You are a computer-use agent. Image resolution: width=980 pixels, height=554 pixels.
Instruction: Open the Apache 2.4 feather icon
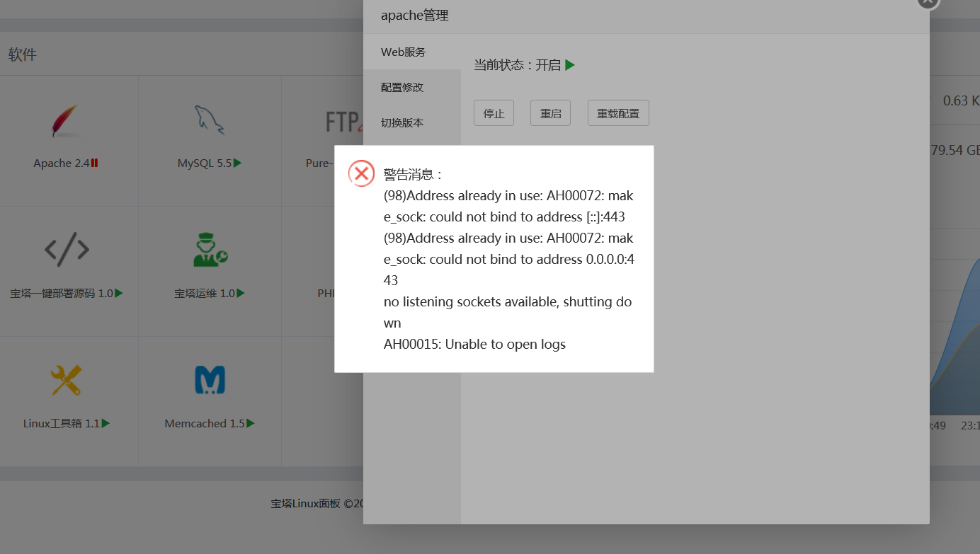[x=66, y=120]
